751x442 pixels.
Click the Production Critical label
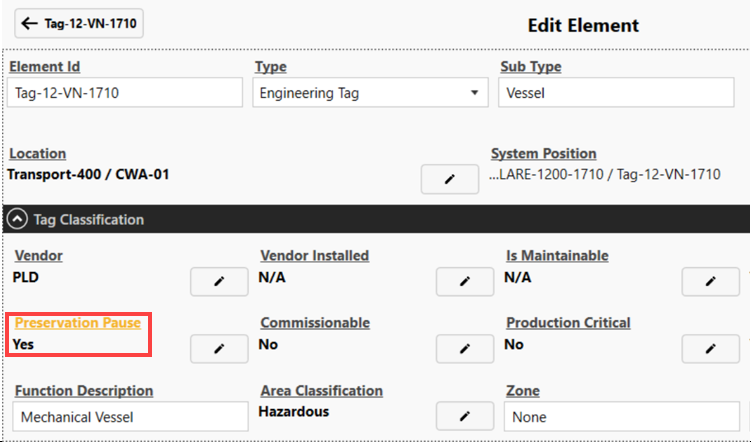pos(568,323)
